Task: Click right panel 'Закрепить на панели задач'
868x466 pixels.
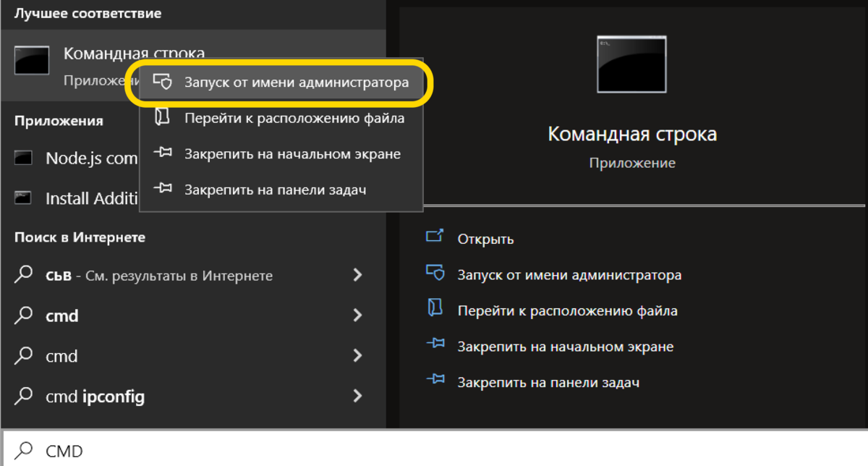Action: (x=548, y=382)
